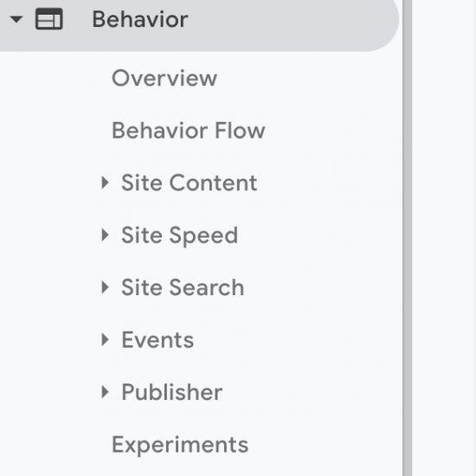Expand the Events disclosure triangle
Viewport: 476px width, 476px height.
105,340
